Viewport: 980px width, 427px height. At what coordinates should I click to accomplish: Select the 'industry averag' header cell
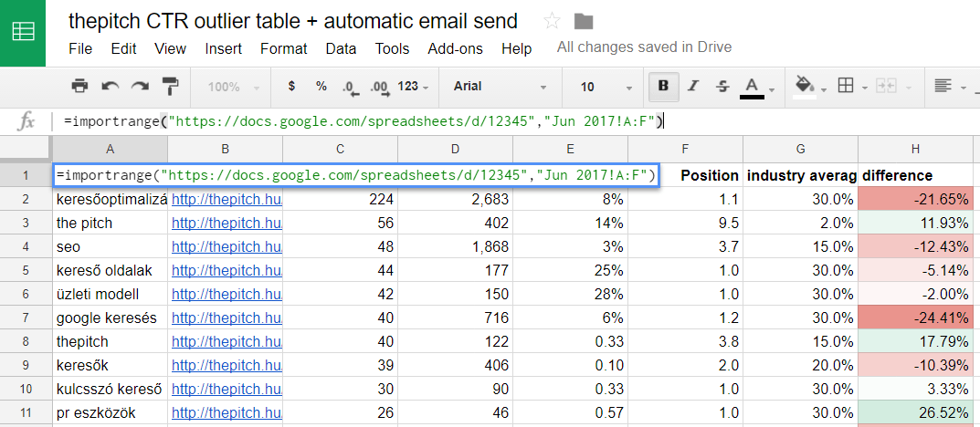(x=801, y=175)
